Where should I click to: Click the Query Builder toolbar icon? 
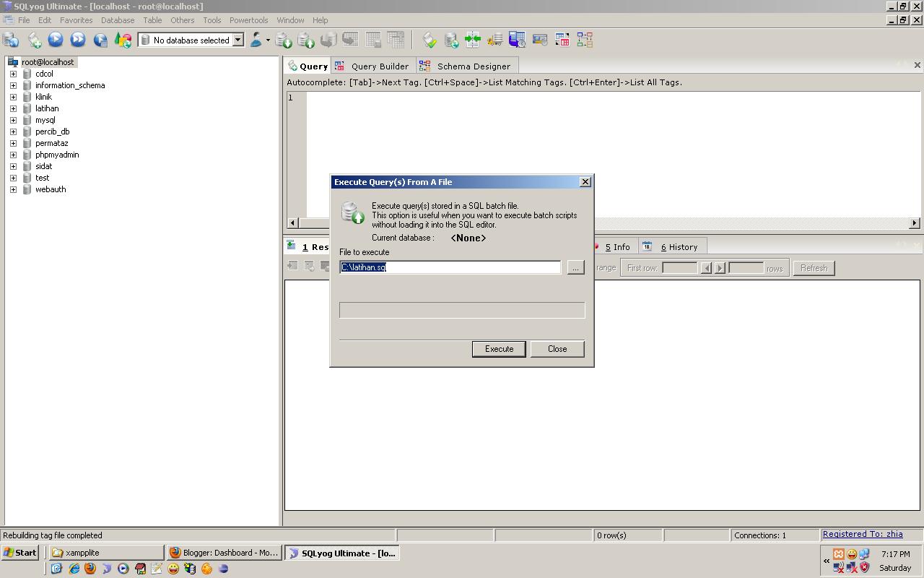562,40
